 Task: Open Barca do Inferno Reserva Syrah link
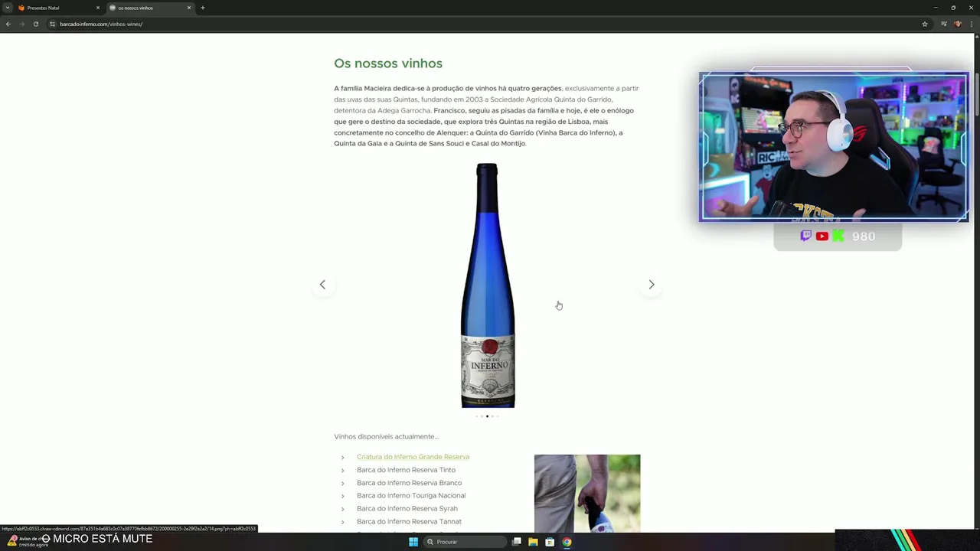click(407, 509)
